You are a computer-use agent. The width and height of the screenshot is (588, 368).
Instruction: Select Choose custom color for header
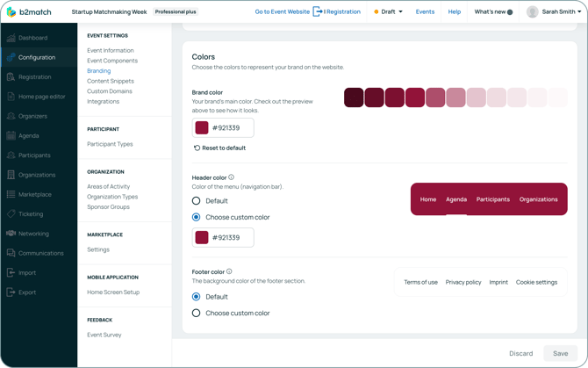pyautogui.click(x=196, y=217)
